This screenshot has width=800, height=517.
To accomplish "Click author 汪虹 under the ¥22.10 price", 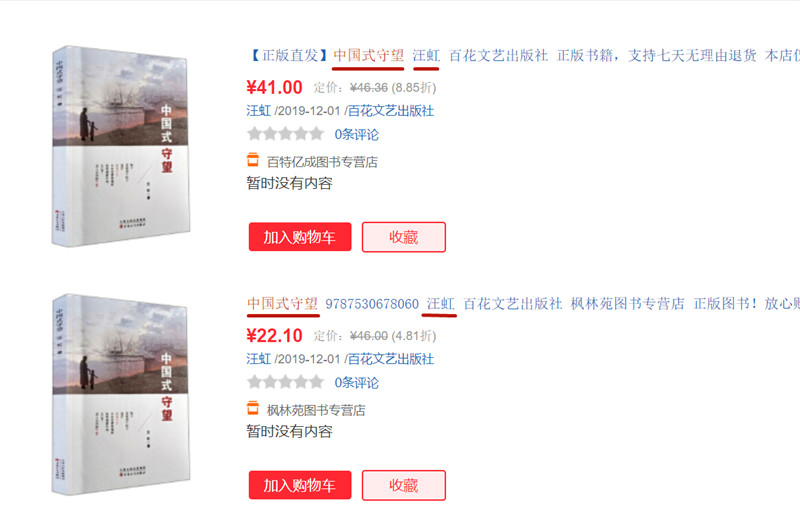I will (259, 359).
